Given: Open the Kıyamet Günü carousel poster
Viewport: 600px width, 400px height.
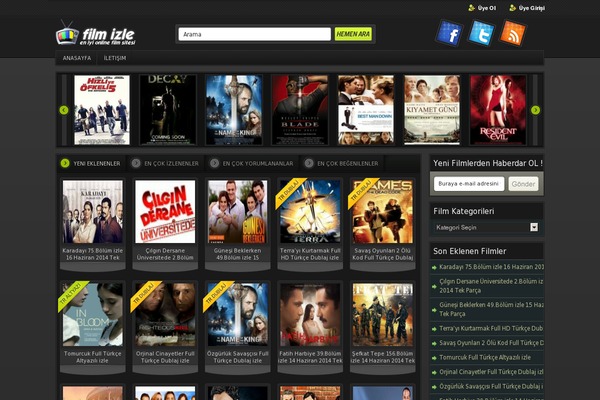Looking at the screenshot, I should 432,110.
